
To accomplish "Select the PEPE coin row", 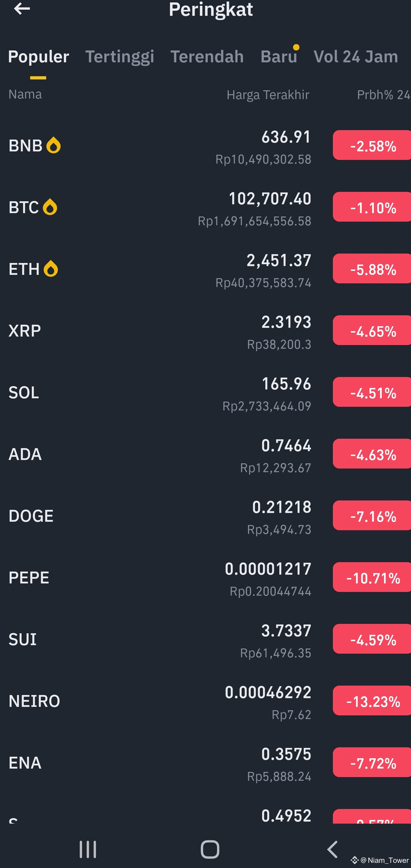I will coord(206,577).
